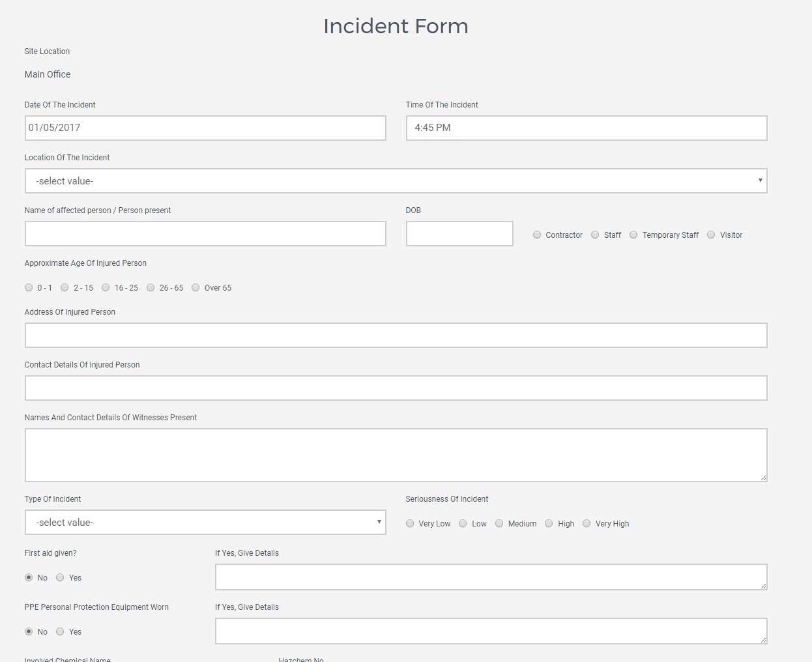Click the Date Of The Incident field
The image size is (812, 662).
[x=205, y=128]
